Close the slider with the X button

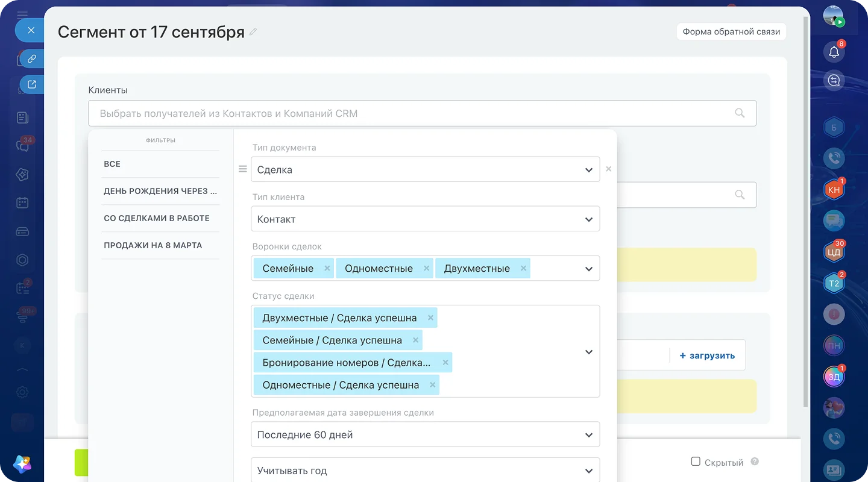point(31,30)
